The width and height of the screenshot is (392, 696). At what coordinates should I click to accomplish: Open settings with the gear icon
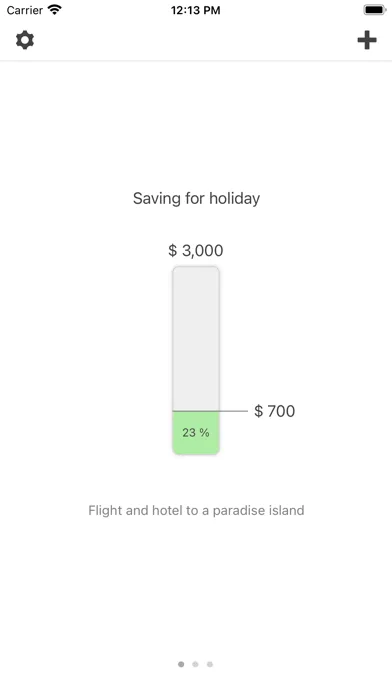(25, 40)
